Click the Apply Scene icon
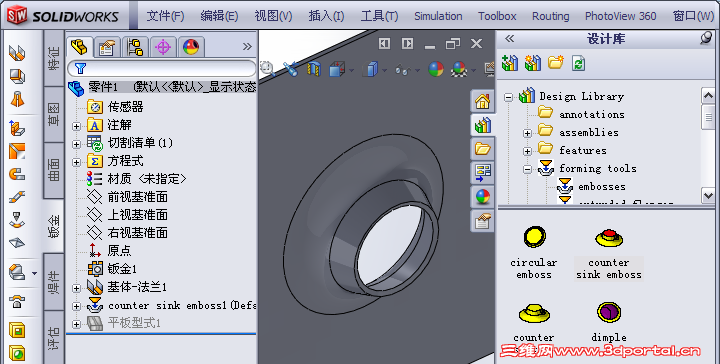The height and width of the screenshot is (364, 720). tap(459, 69)
